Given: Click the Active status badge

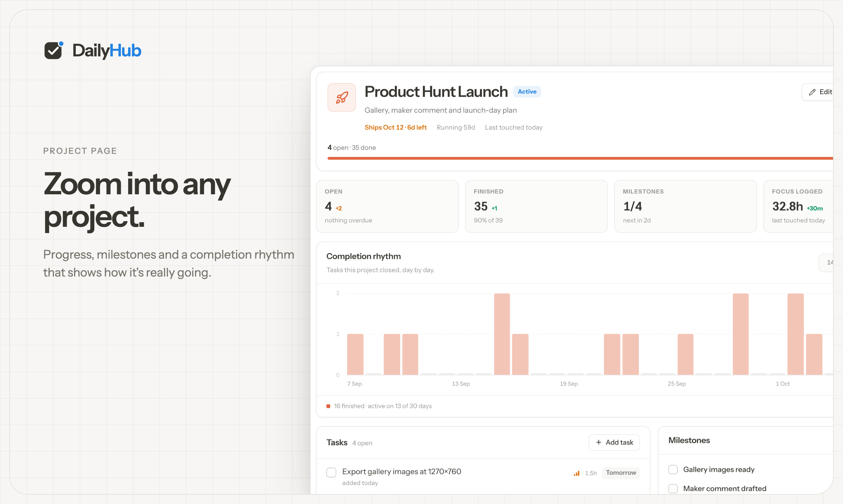Looking at the screenshot, I should [x=527, y=92].
